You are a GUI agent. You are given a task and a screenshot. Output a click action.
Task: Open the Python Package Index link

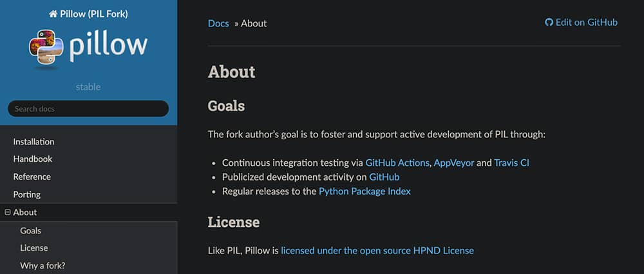[x=365, y=191]
